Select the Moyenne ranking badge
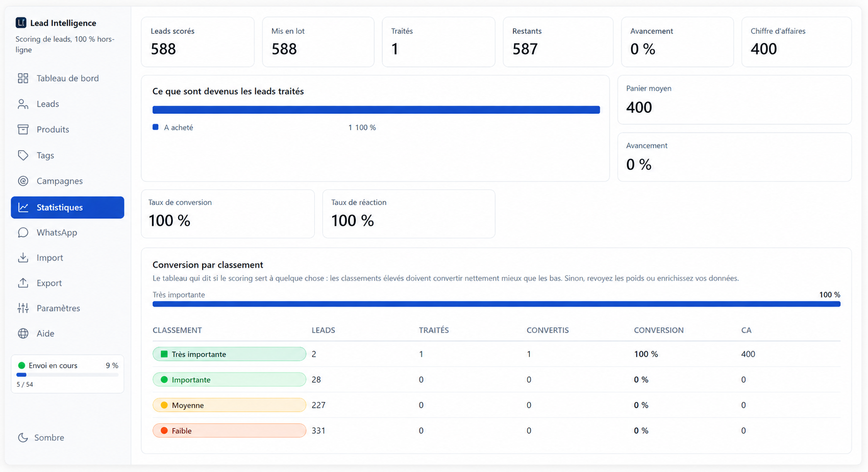 pyautogui.click(x=229, y=405)
